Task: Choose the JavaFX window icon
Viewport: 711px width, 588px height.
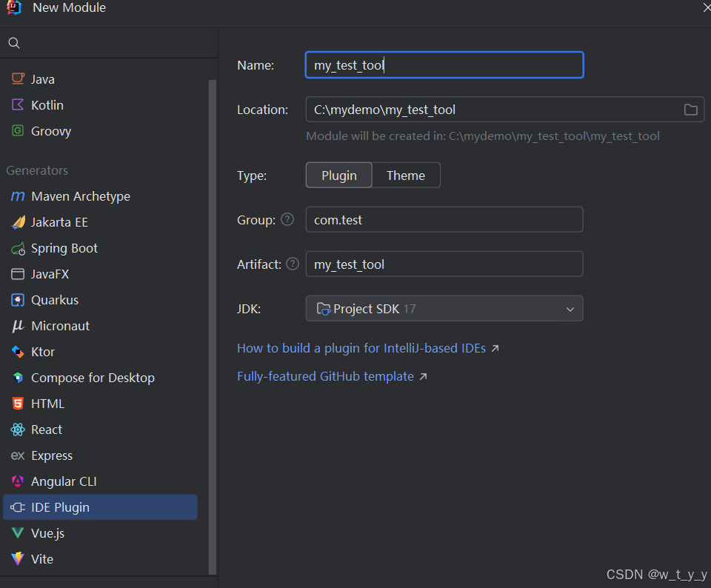Action: [x=18, y=274]
